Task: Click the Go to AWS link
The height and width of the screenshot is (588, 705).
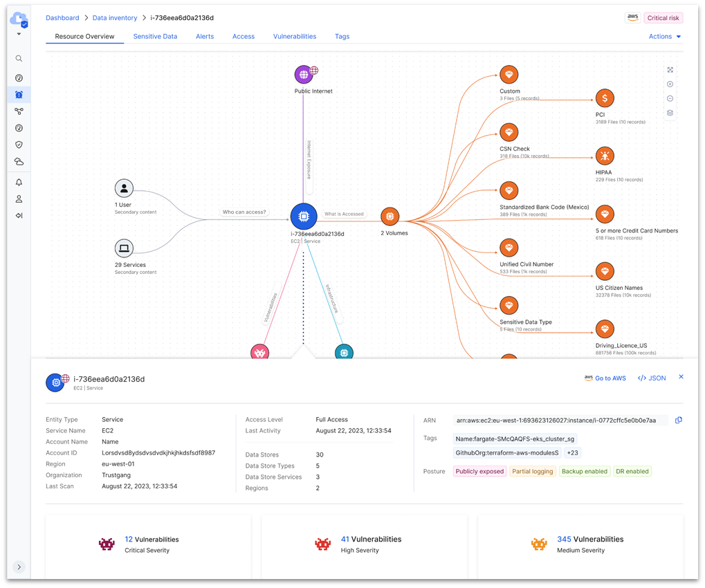Action: [605, 378]
